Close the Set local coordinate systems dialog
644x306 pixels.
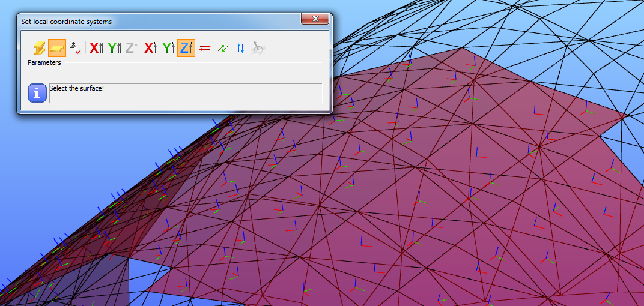[x=315, y=19]
